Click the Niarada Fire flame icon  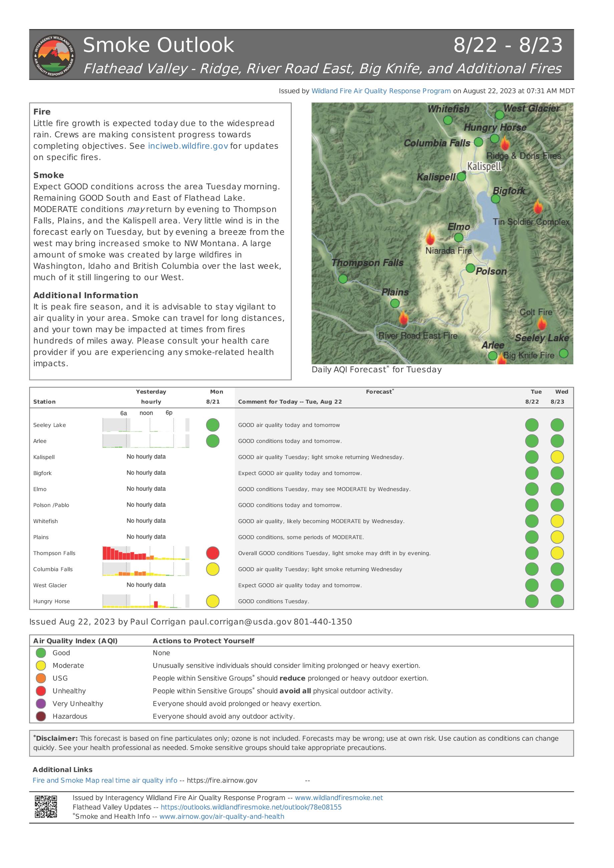pos(429,238)
